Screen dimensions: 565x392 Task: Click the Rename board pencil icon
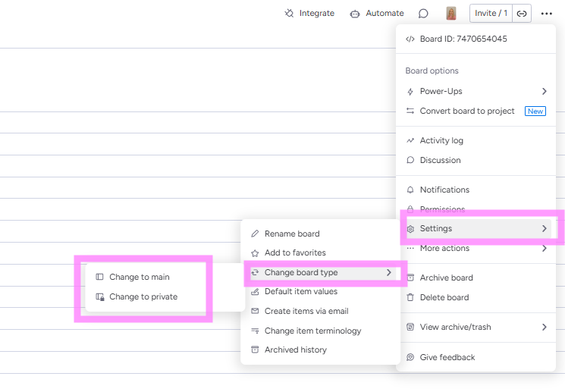(255, 234)
